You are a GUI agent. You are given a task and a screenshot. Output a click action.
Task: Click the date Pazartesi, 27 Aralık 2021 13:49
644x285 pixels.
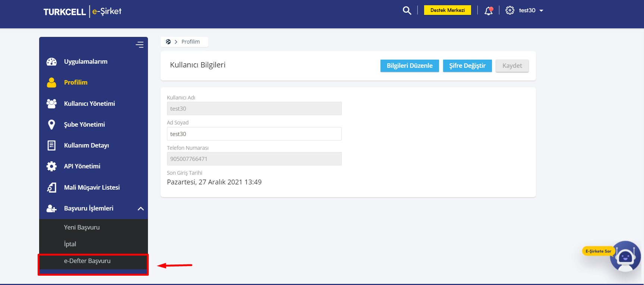click(x=214, y=182)
